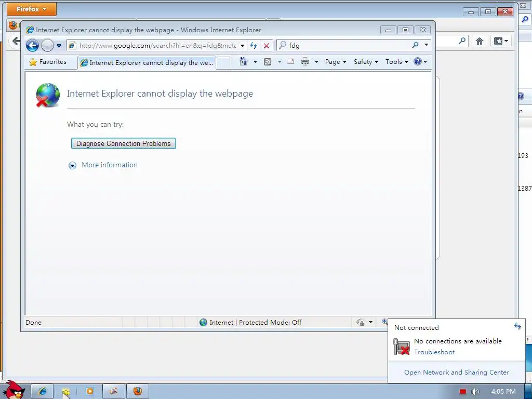
Task: Open Network and Sharing Center link
Action: [457, 372]
